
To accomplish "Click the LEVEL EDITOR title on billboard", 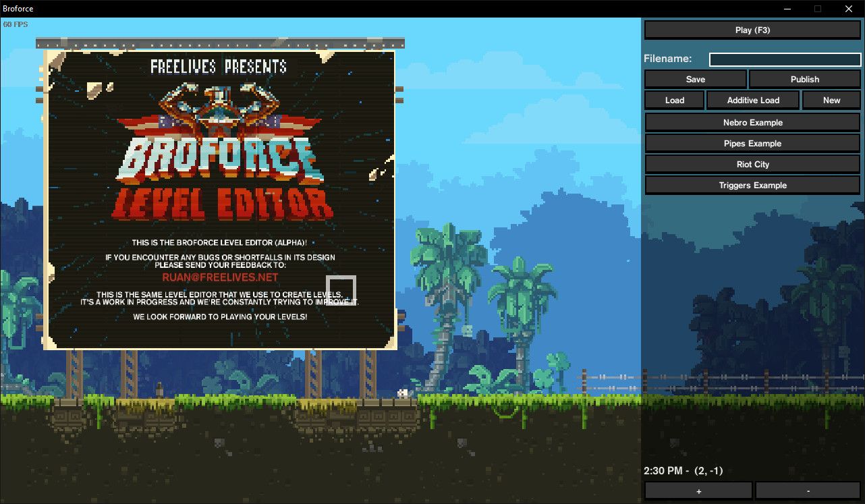I will coord(223,204).
